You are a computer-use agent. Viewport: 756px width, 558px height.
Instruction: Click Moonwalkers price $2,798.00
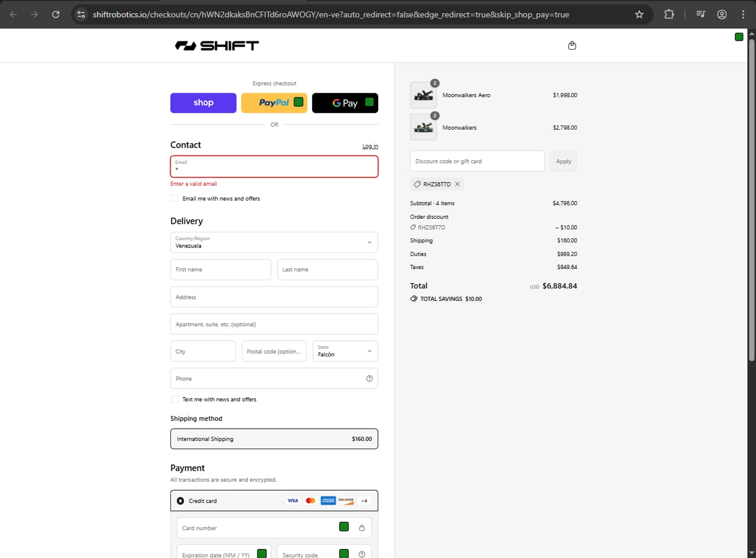coord(565,128)
